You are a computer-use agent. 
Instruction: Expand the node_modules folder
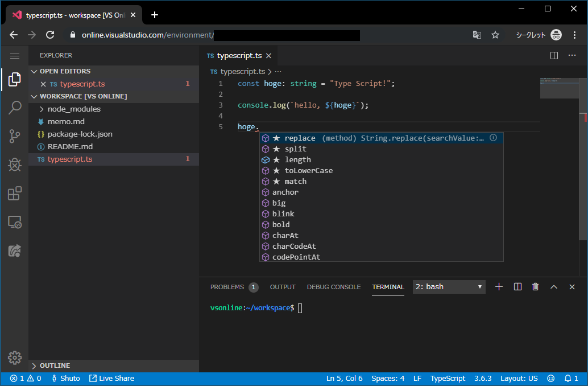[74, 109]
